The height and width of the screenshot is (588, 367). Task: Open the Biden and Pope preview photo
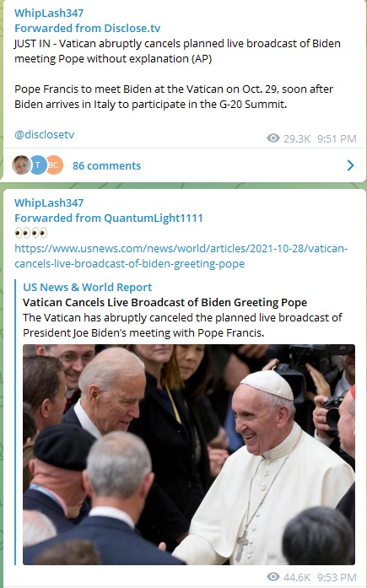pos(189,455)
